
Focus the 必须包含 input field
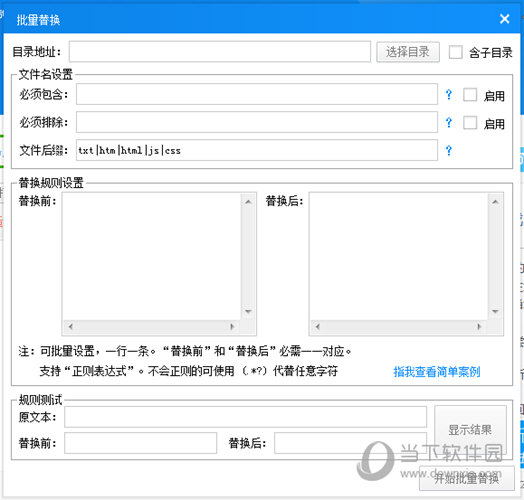pyautogui.click(x=257, y=94)
